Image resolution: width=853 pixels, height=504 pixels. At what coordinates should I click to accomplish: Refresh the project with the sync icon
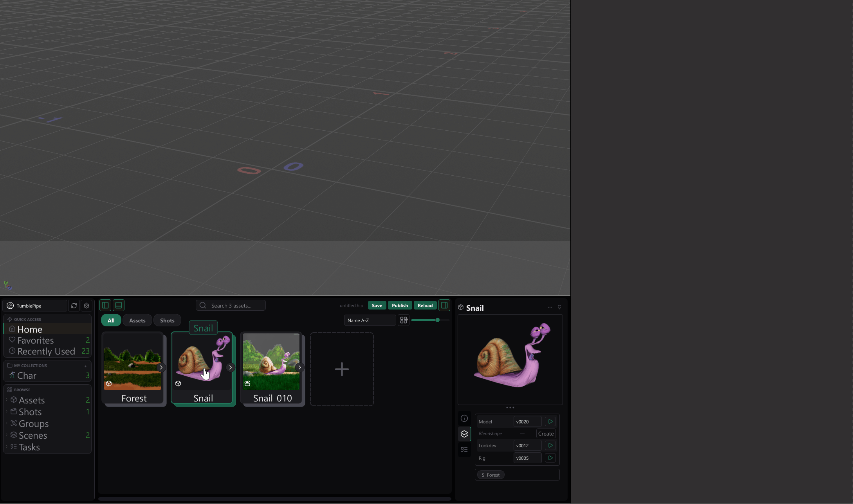click(74, 306)
